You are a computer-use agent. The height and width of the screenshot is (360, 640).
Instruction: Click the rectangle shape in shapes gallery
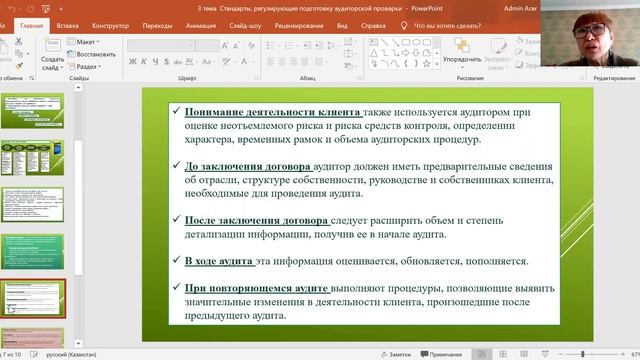pos(406,42)
